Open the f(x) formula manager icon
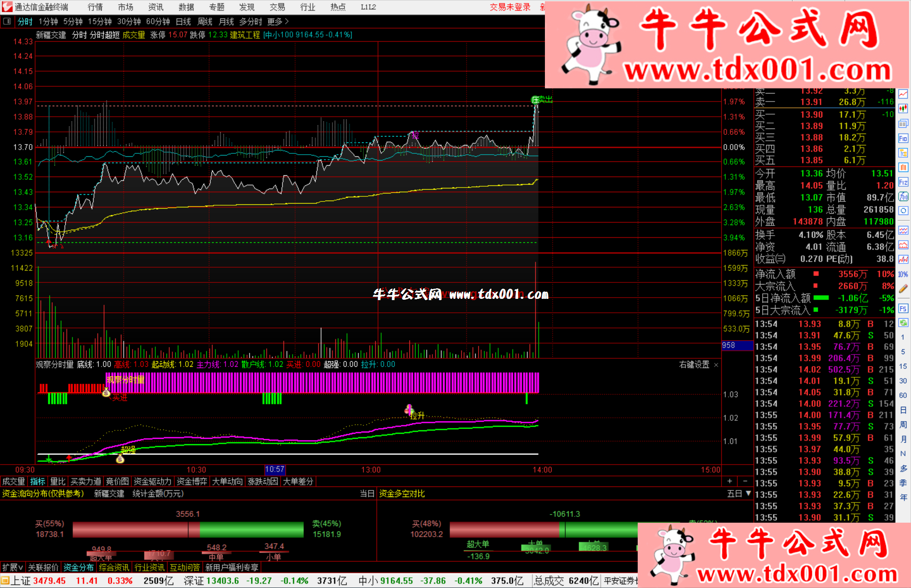This screenshot has height=588, width=911. point(903,196)
